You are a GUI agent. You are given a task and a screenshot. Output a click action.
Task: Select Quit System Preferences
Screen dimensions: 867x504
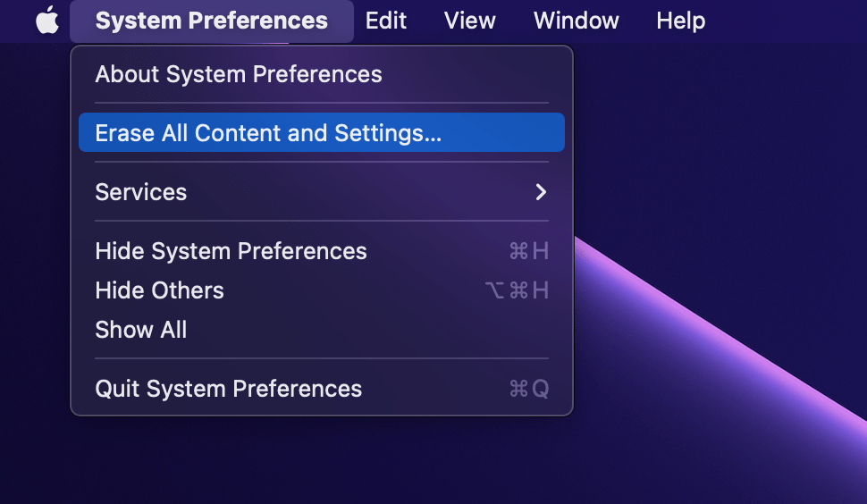(321, 389)
